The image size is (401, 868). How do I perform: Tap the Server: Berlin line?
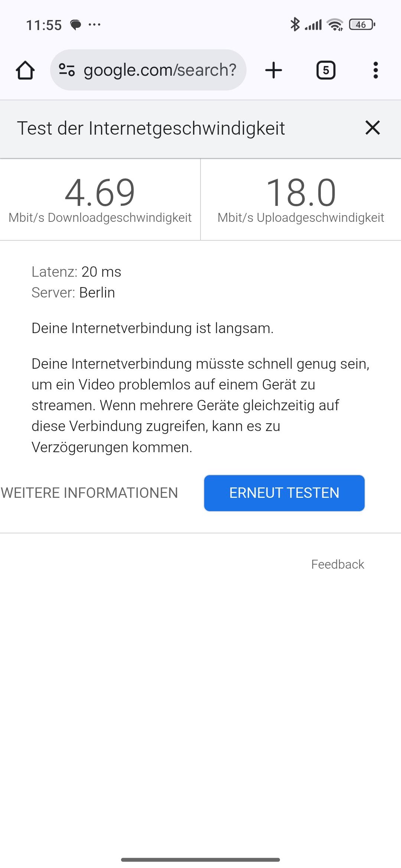(73, 293)
